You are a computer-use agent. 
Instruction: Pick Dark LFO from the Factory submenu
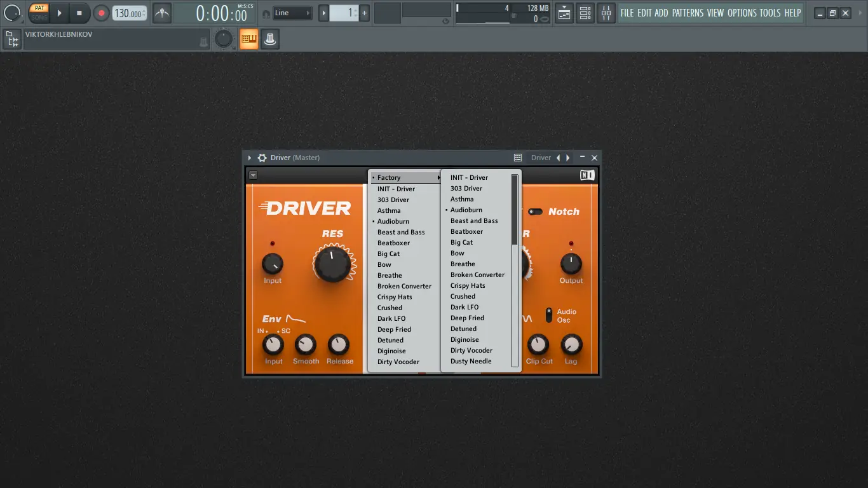477,307
